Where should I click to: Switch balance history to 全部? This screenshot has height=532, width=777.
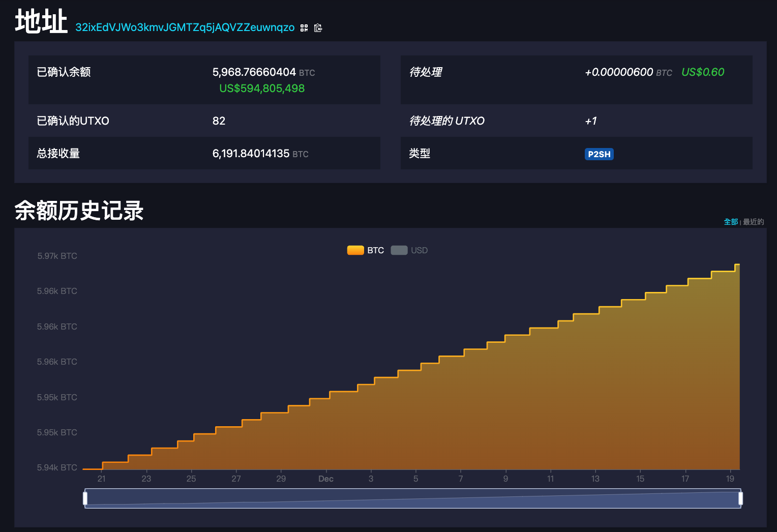coord(731,222)
